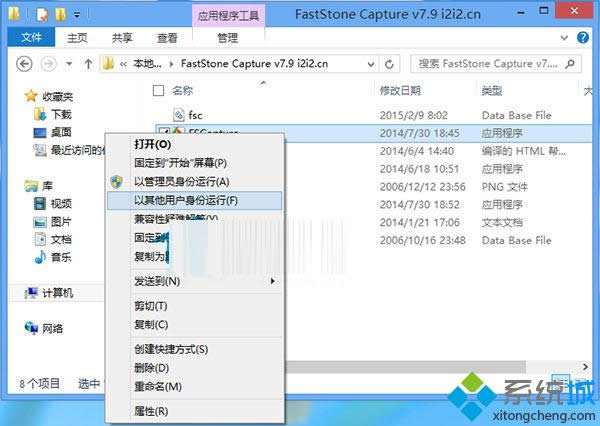The width and height of the screenshot is (600, 426).
Task: Expand the address bar history dropdown
Action: click(370, 64)
